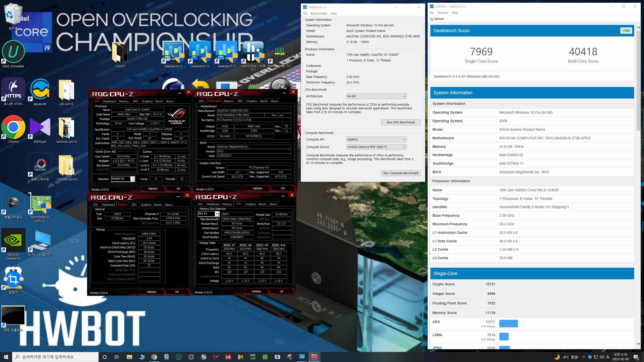The height and width of the screenshot is (362, 644).
Task: Click Validate in CPU-Z CPU window
Action: [153, 189]
